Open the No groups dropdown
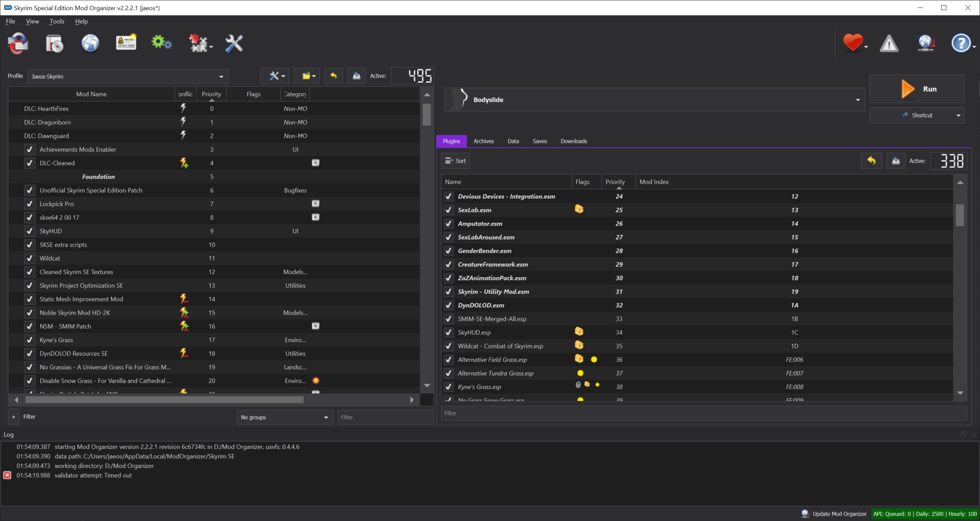This screenshot has height=521, width=980. (285, 417)
